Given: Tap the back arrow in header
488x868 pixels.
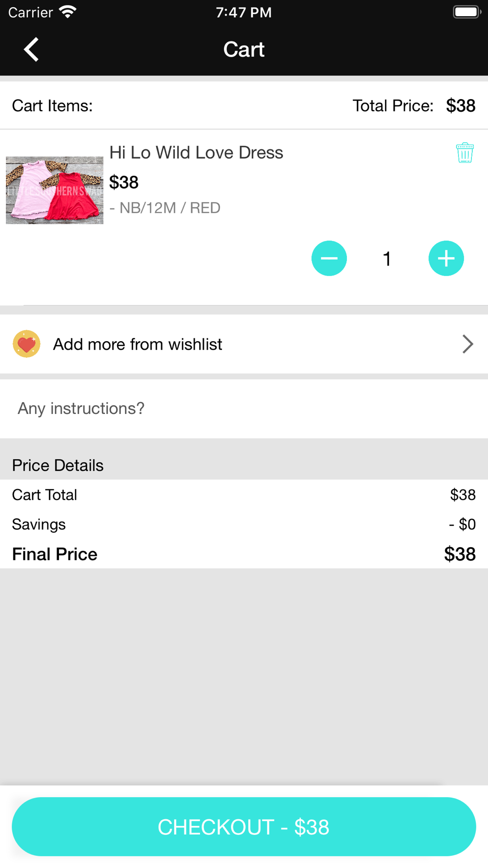Looking at the screenshot, I should pos(31,49).
